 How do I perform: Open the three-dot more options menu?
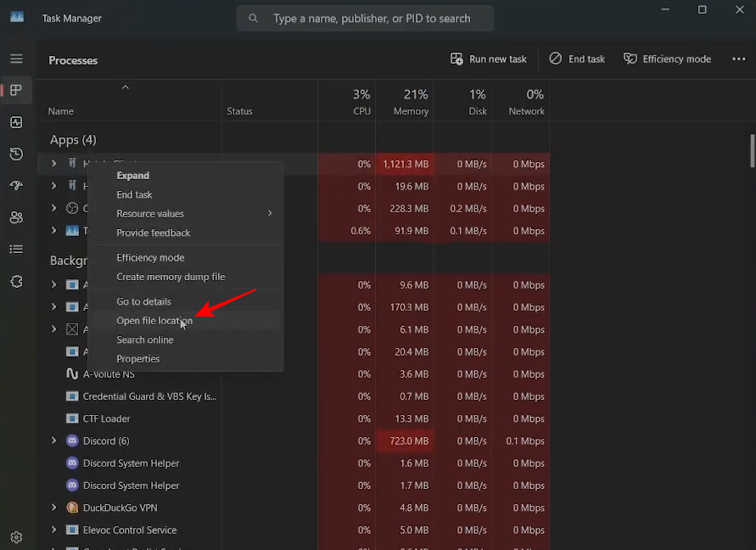738,59
